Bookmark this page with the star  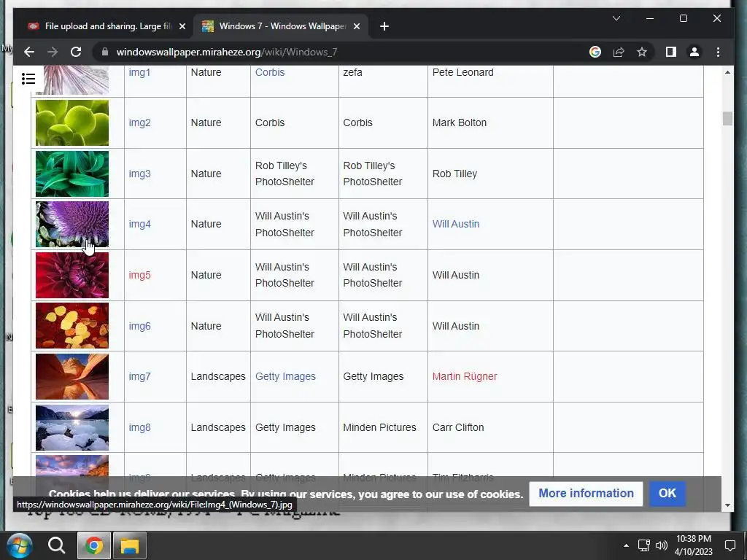click(x=642, y=52)
